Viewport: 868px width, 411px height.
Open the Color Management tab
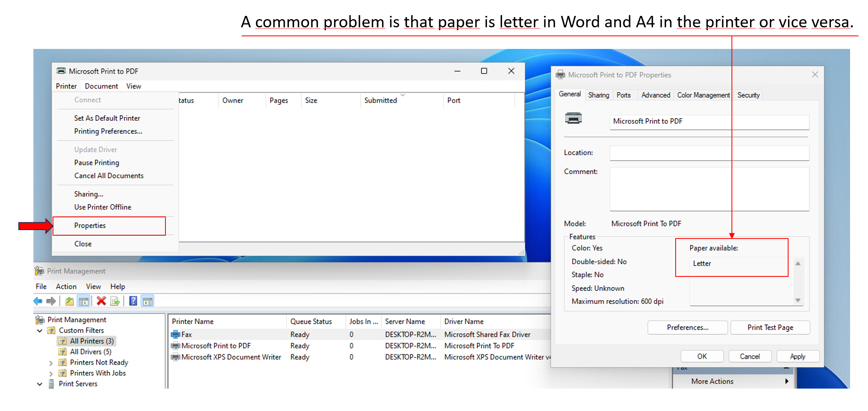coord(703,95)
